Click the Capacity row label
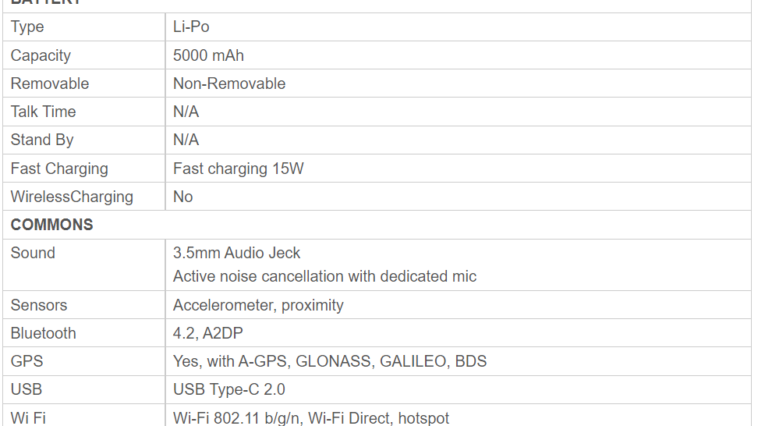The height and width of the screenshot is (426, 758). click(41, 56)
